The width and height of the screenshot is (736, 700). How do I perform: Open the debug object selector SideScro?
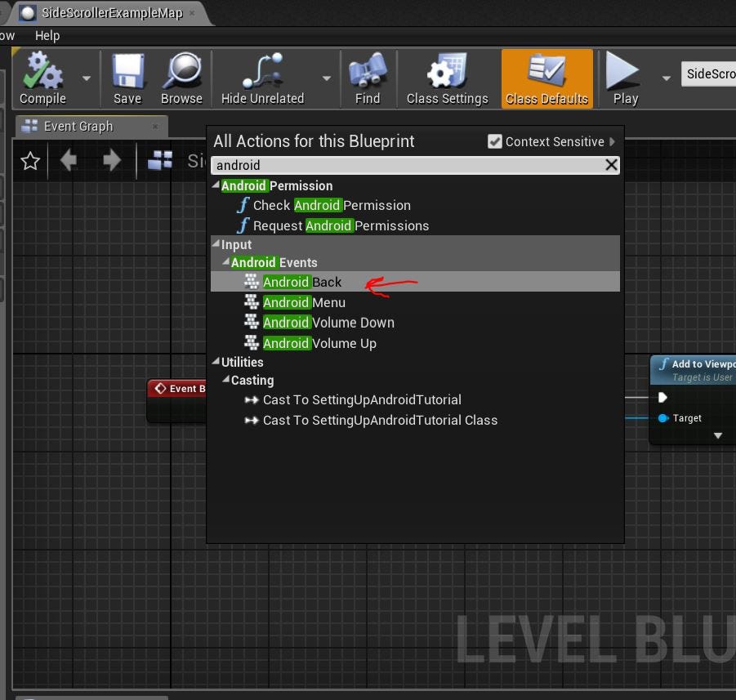point(708,74)
